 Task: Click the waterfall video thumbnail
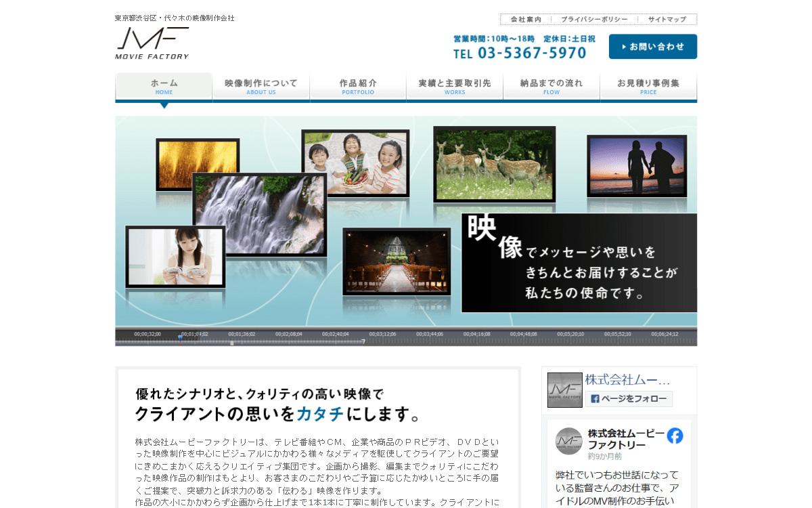point(260,215)
